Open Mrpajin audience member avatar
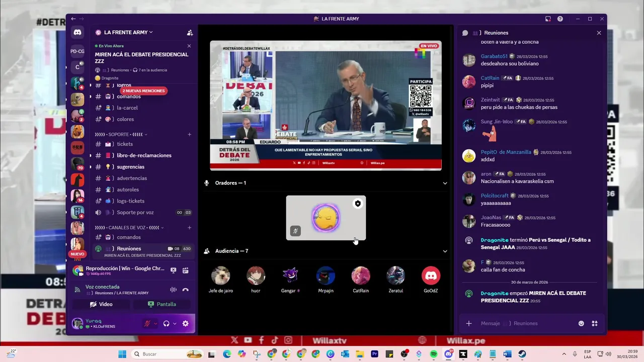This screenshot has height=362, width=644. click(x=326, y=276)
